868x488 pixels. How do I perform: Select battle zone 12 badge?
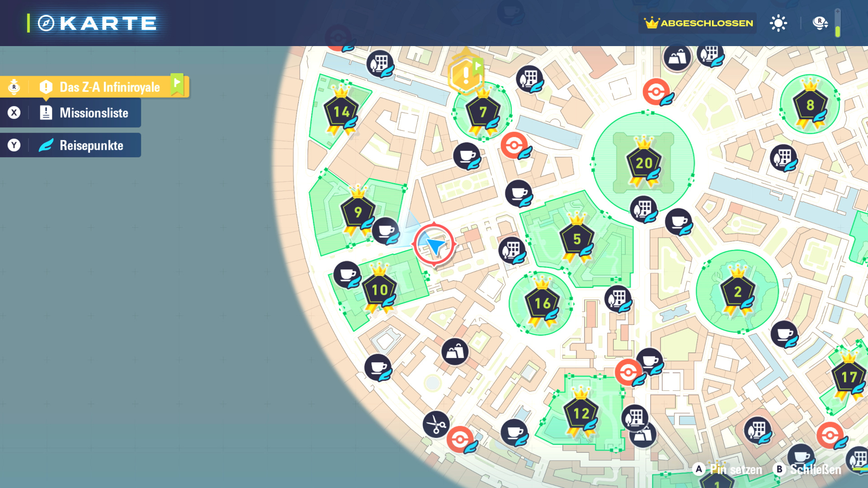(580, 413)
